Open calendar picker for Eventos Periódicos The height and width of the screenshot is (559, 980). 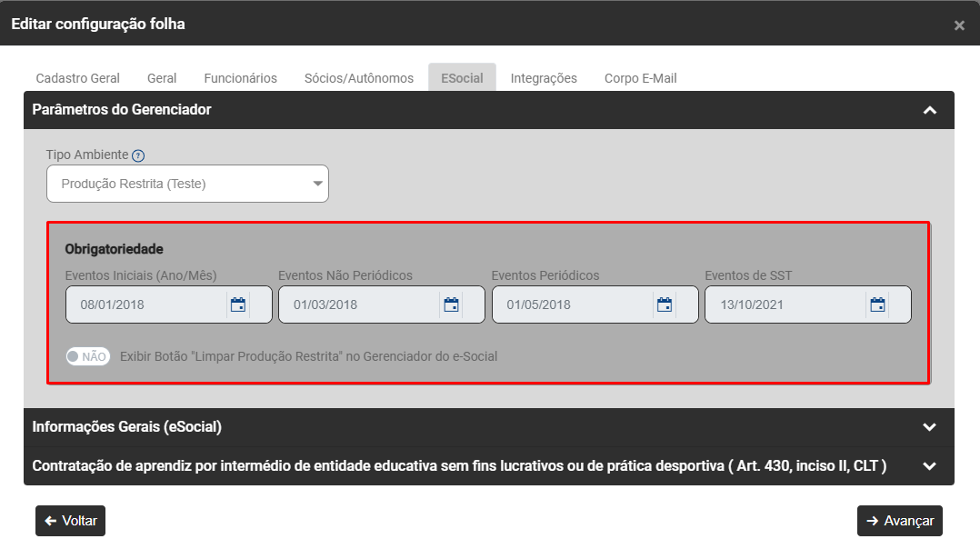665,304
